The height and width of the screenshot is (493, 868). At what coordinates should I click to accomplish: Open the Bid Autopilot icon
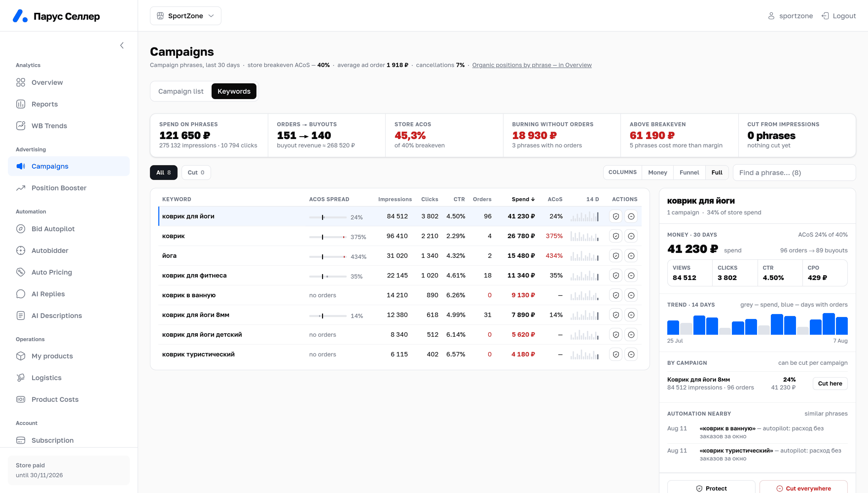[x=21, y=229]
